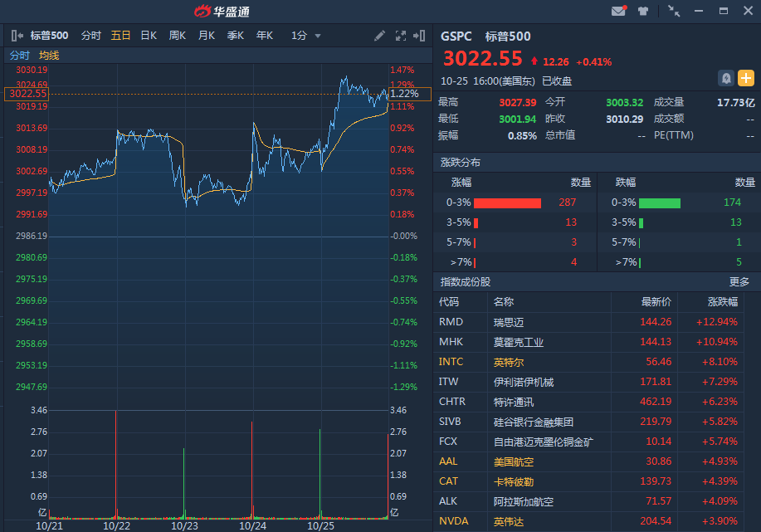Add 标普500 to watchlist with plus icon
Screen dimensions: 761x532
pos(746,78)
